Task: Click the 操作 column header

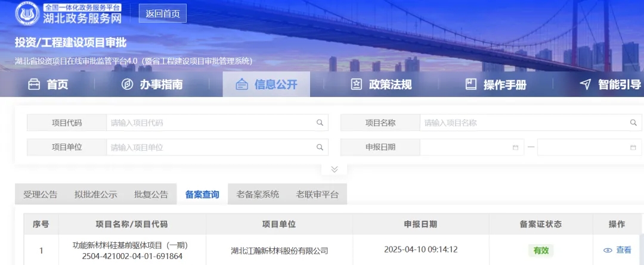Action: 617,225
